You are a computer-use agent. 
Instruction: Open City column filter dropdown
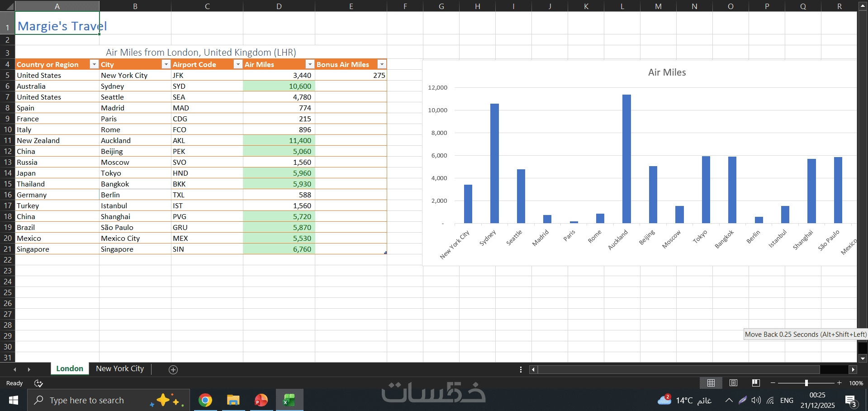click(x=166, y=64)
